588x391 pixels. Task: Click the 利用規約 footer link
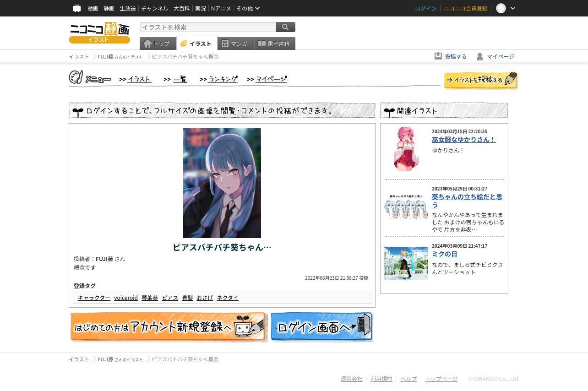tap(381, 379)
